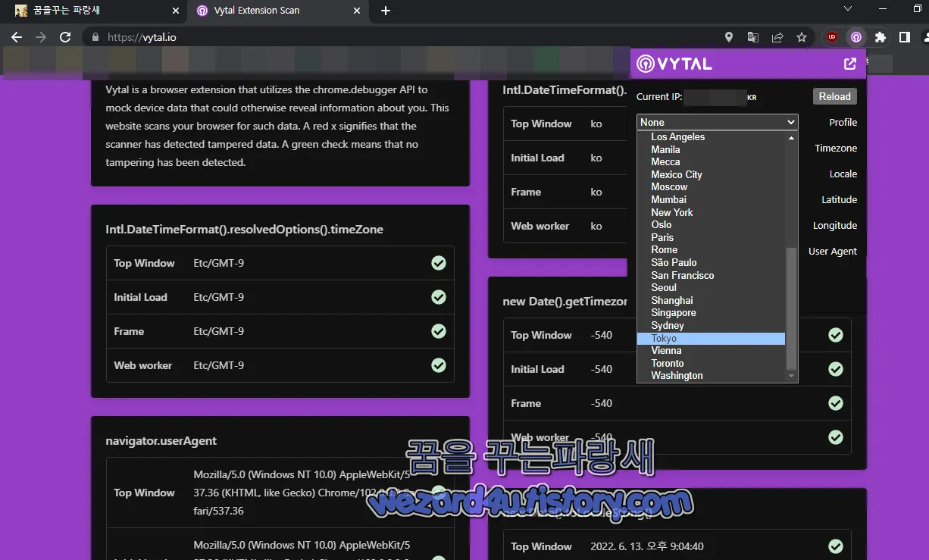Click the translate page icon

point(753,37)
